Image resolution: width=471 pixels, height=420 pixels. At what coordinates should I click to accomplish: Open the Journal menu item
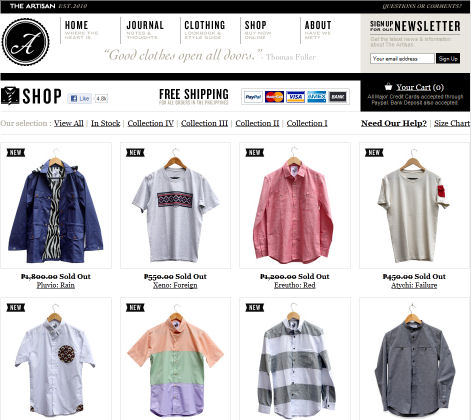tap(145, 30)
